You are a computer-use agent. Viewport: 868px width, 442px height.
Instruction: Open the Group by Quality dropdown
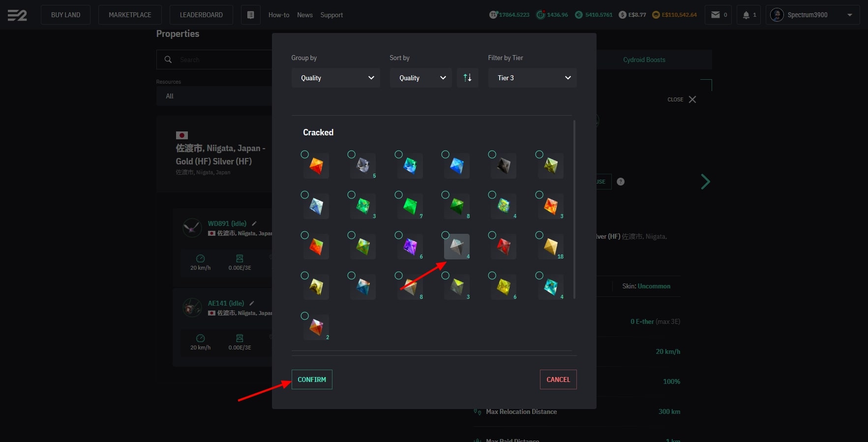point(336,78)
